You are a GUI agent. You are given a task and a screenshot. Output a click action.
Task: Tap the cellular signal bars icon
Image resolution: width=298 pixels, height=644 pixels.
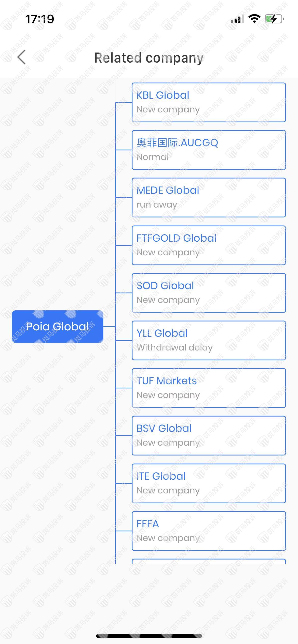(237, 19)
